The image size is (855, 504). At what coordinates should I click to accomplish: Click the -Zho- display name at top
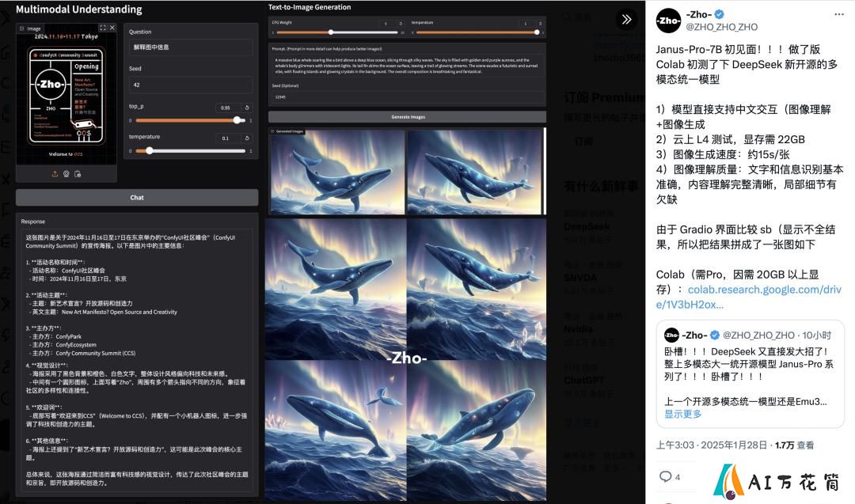coord(698,15)
